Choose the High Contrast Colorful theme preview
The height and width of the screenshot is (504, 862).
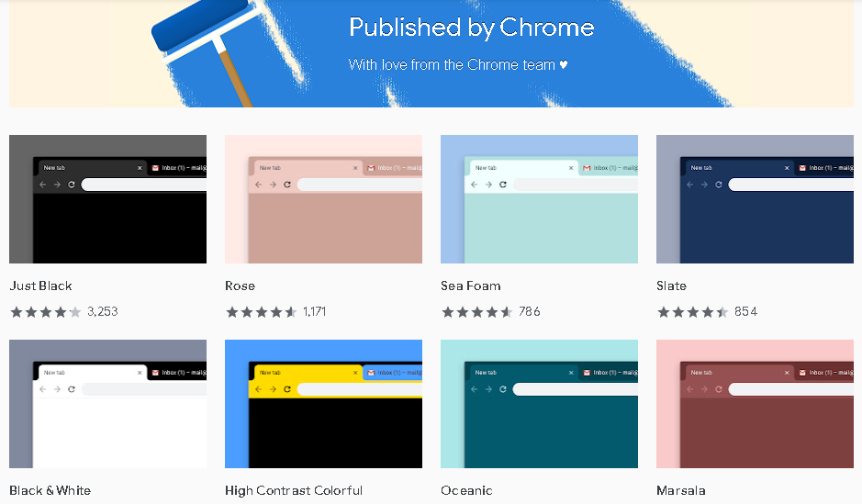[x=323, y=404]
